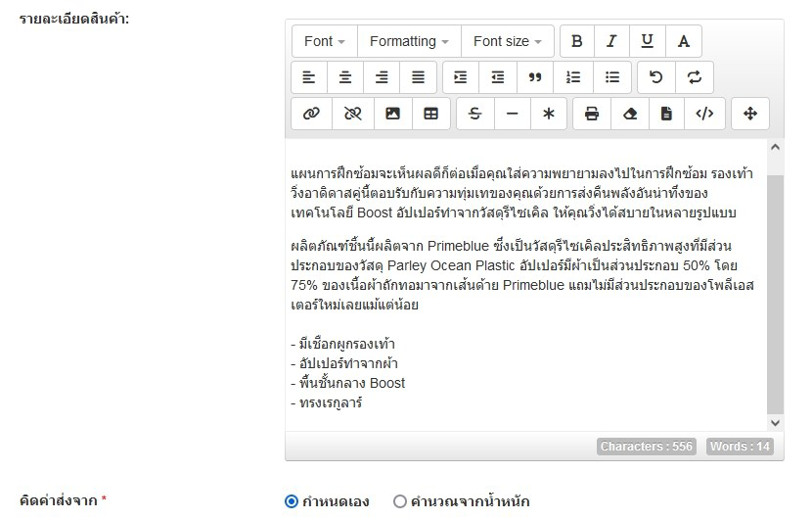Create an unordered bullet list

click(612, 77)
